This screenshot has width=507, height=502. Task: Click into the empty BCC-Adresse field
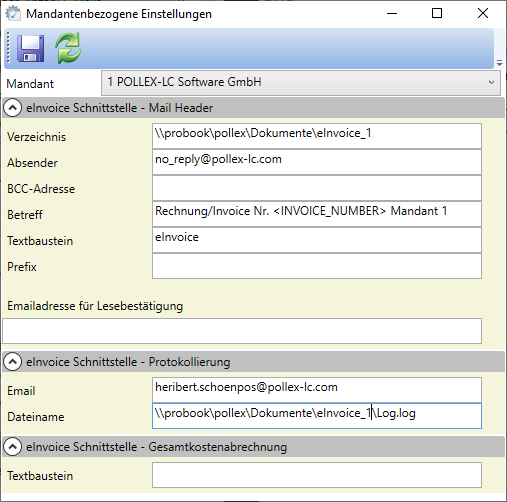click(317, 188)
